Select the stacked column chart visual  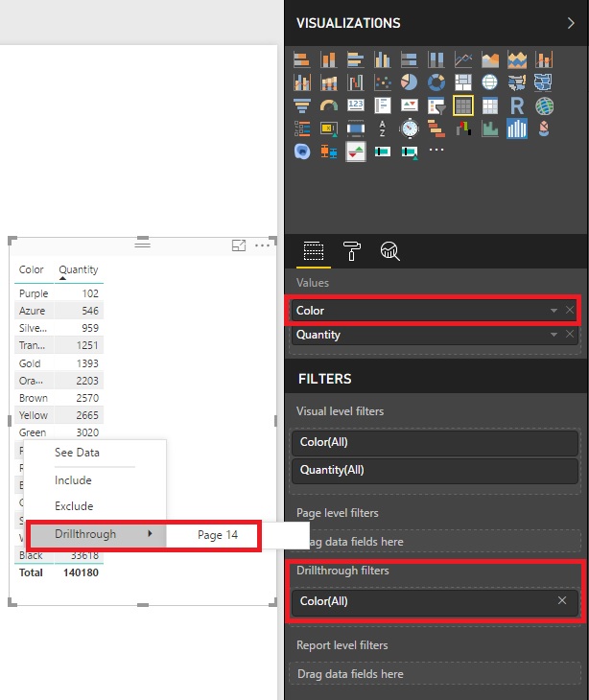329,59
